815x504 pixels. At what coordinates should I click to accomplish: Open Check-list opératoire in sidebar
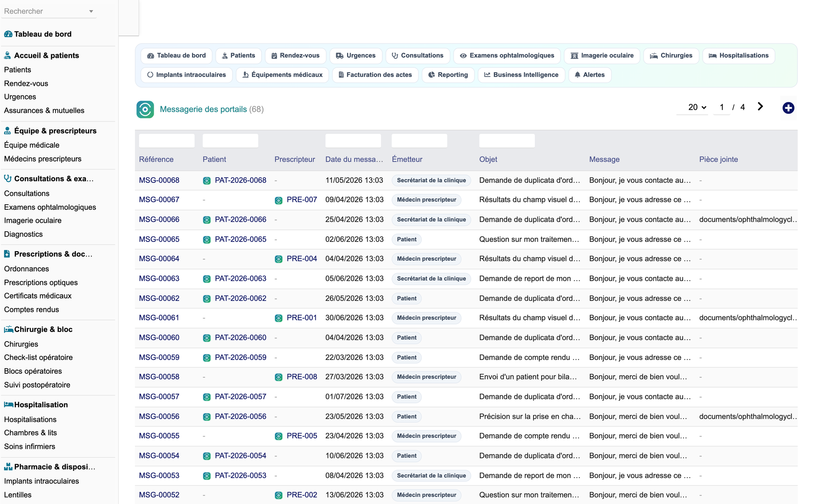(x=38, y=357)
